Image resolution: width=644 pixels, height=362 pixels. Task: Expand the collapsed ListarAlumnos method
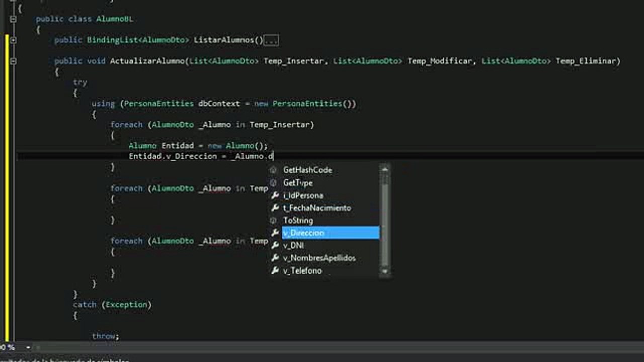coord(13,40)
